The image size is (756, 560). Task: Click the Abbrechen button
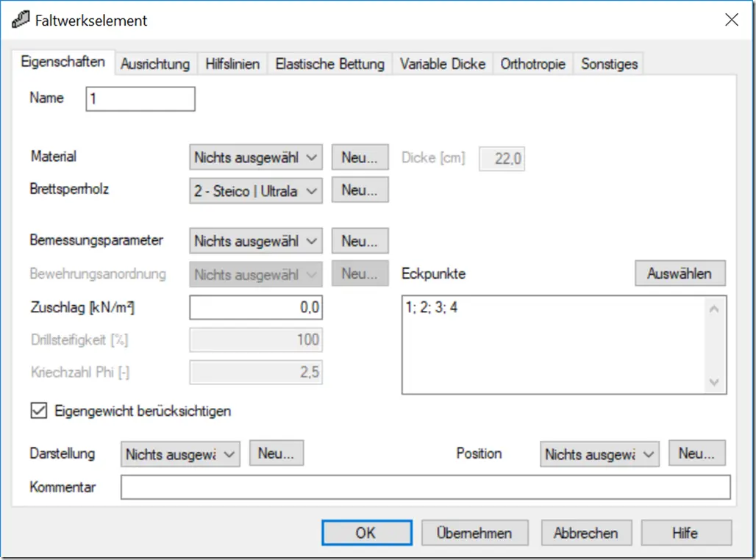click(586, 533)
